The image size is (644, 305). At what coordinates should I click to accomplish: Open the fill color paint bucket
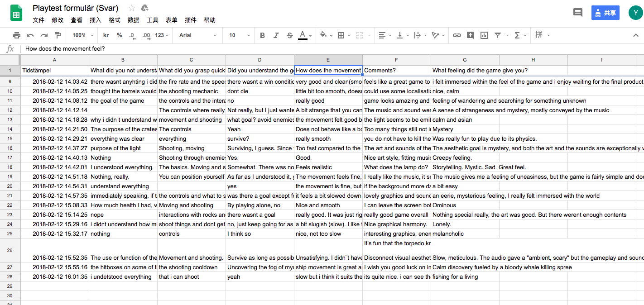tap(323, 35)
